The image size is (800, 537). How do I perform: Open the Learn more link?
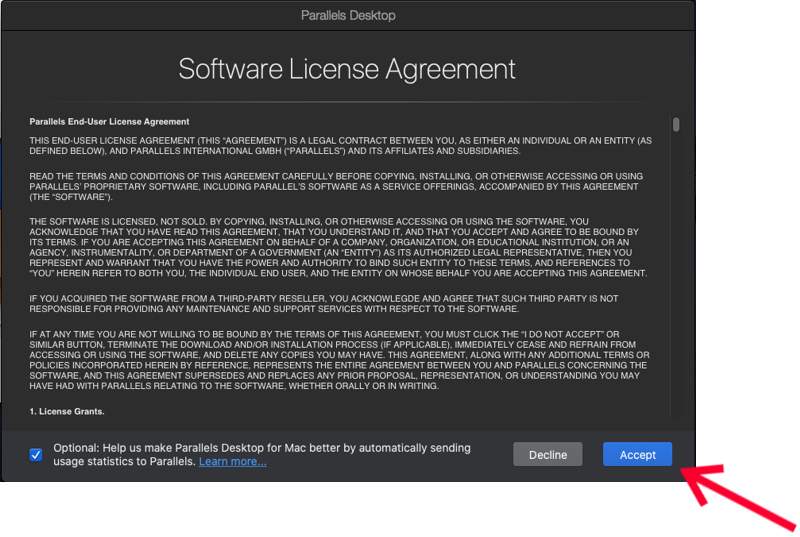click(x=232, y=462)
